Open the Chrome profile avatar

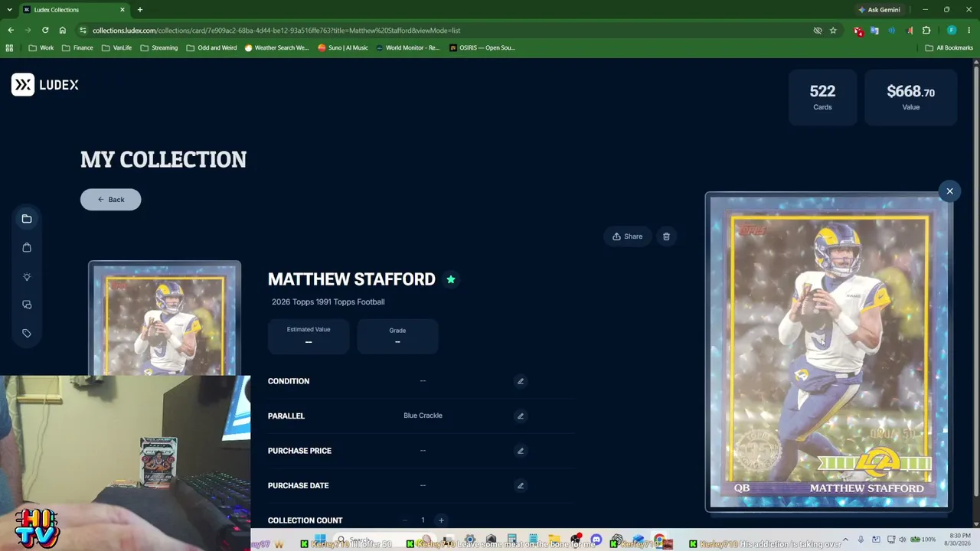point(952,31)
